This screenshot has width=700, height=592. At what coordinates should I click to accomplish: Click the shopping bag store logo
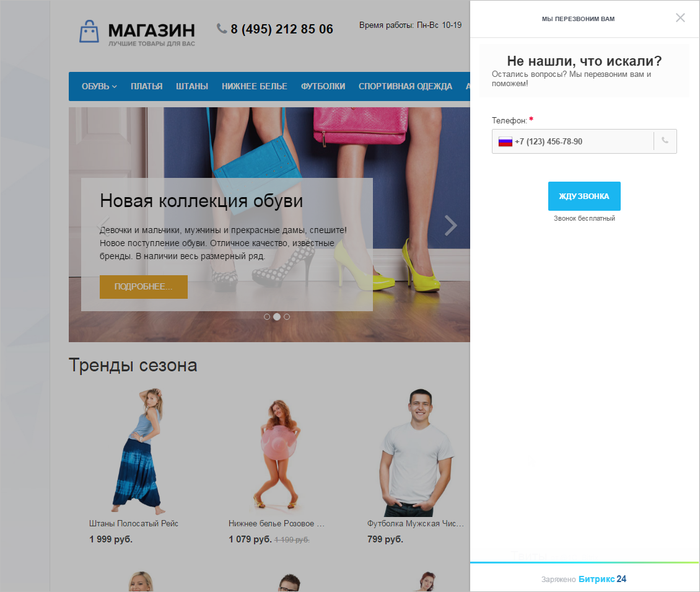point(89,31)
